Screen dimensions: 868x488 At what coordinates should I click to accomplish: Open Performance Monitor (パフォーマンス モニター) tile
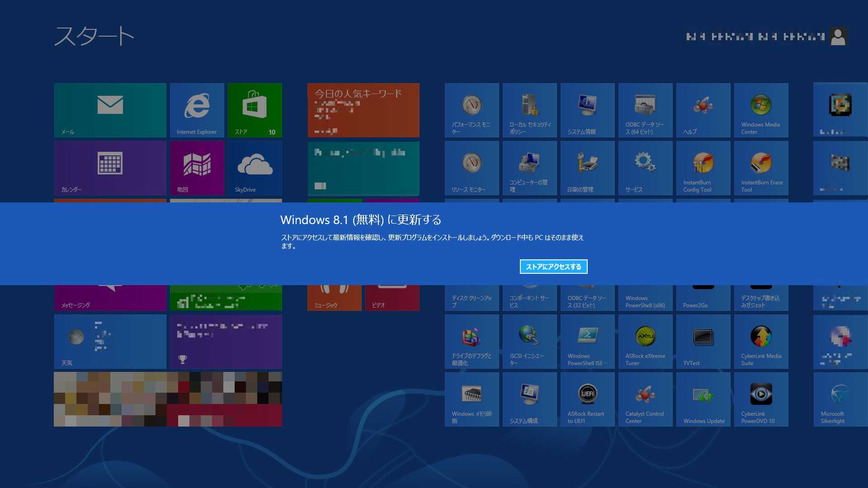point(472,110)
